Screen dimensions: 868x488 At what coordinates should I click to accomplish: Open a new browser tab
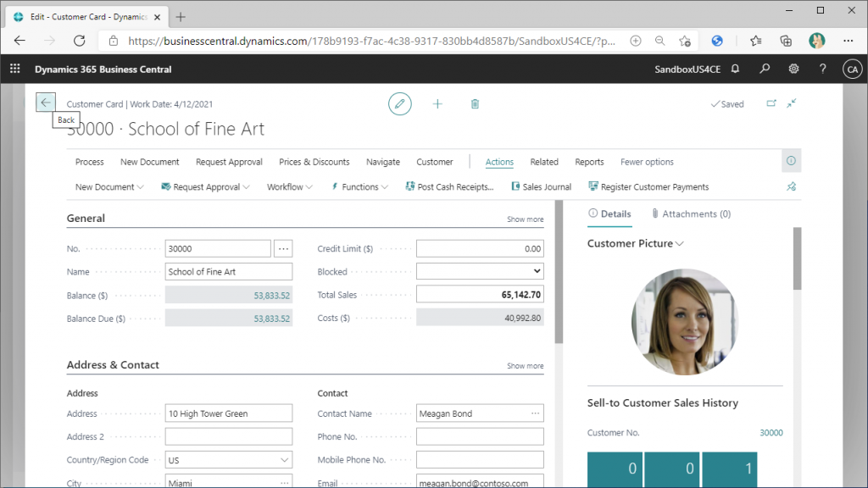pos(181,17)
